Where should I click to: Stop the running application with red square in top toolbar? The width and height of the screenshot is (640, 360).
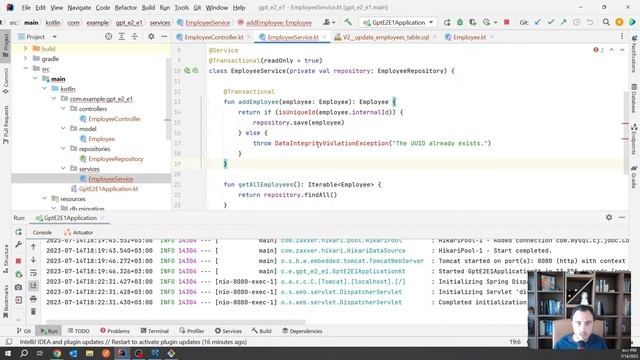507,22
